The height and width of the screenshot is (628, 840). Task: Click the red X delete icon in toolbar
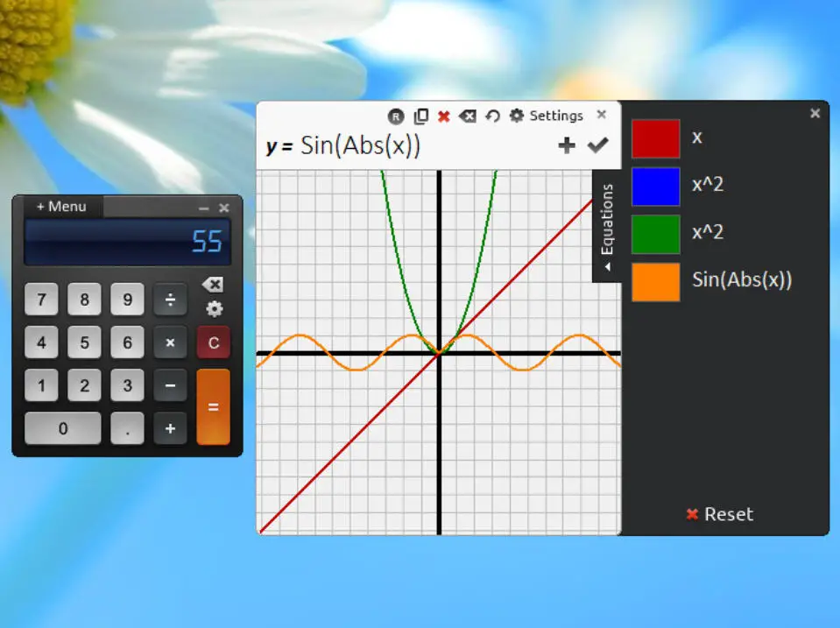(x=443, y=116)
